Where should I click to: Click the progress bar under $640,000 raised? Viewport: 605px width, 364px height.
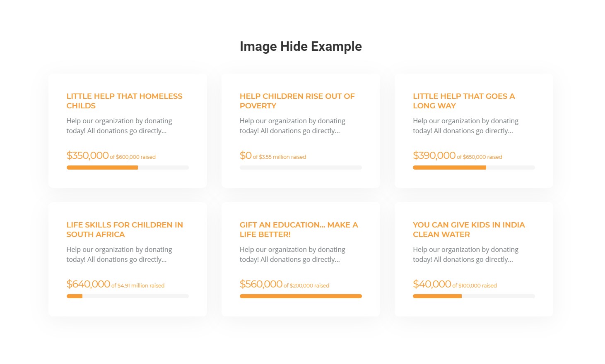pos(128,296)
